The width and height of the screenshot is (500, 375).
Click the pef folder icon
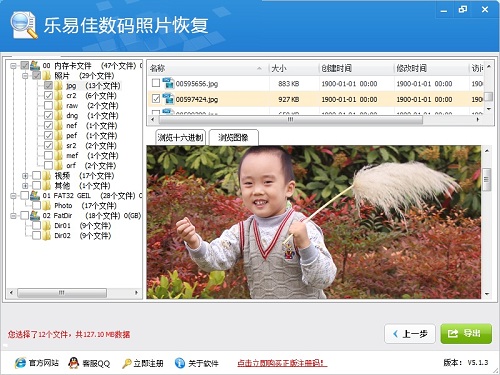click(x=59, y=136)
